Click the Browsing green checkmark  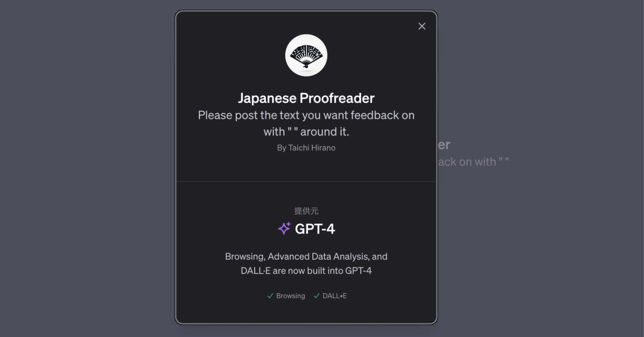[x=270, y=296]
